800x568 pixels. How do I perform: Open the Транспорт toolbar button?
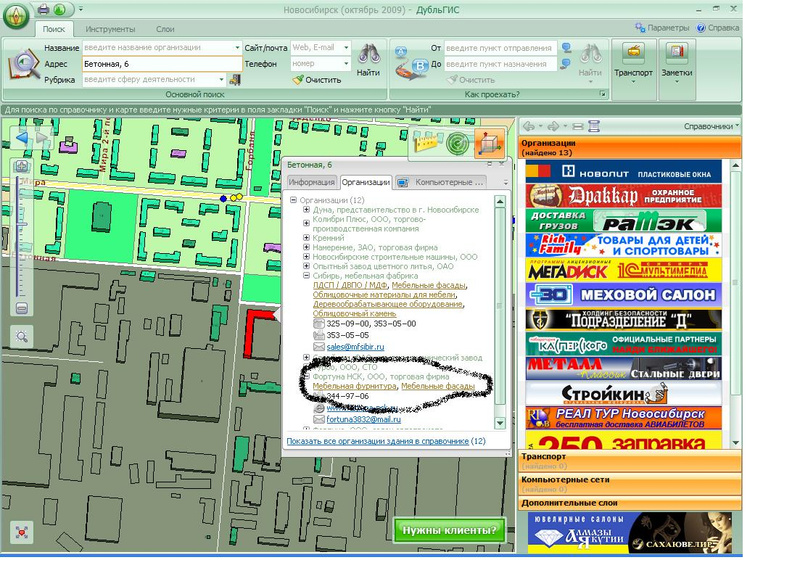click(633, 62)
